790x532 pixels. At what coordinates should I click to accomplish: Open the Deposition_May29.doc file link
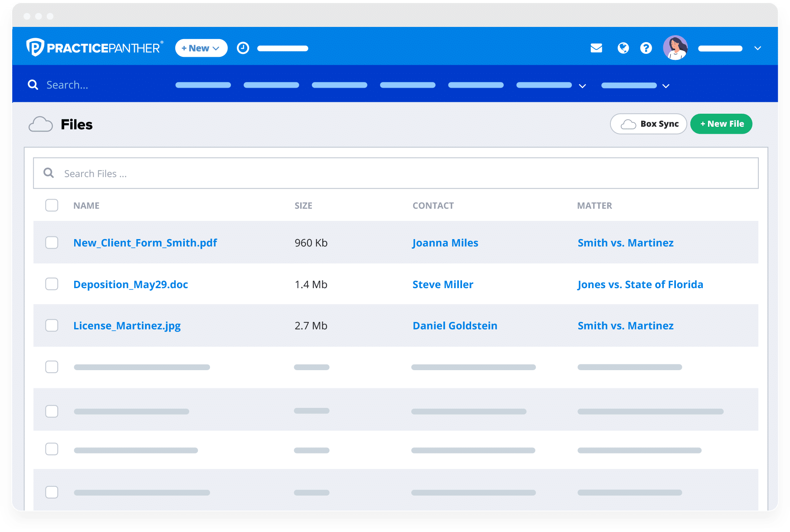pos(131,284)
